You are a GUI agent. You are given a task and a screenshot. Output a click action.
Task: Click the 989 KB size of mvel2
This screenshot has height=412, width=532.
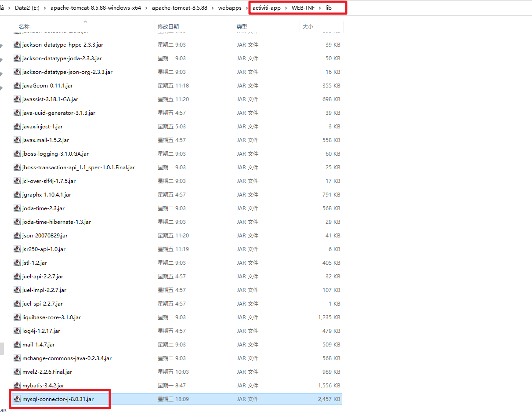331,372
